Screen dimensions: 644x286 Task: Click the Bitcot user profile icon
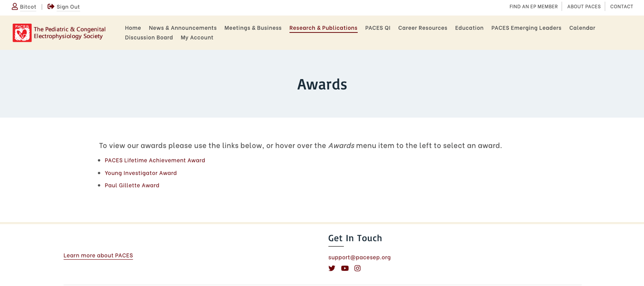coord(15,6)
